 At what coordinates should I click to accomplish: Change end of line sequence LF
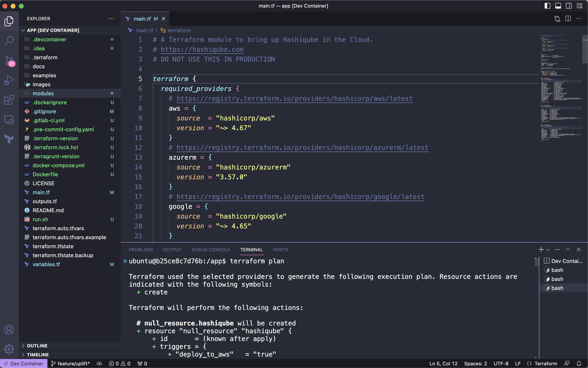coord(518,363)
